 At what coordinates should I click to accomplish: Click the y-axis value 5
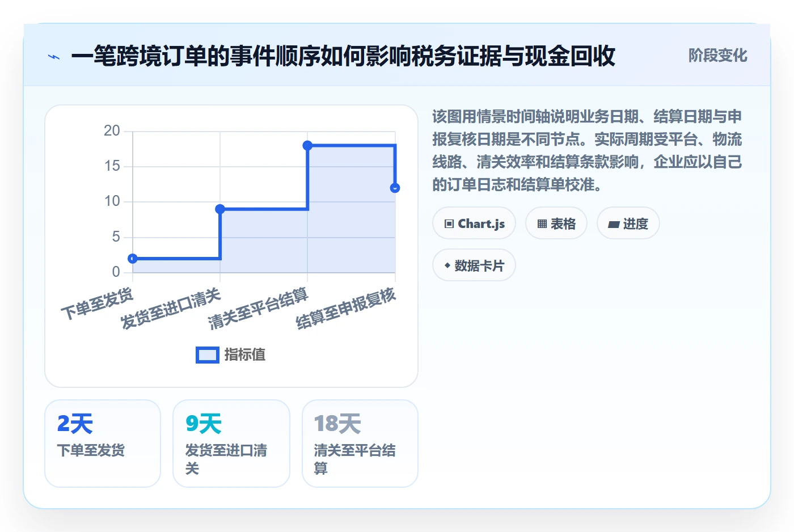pyautogui.click(x=116, y=237)
